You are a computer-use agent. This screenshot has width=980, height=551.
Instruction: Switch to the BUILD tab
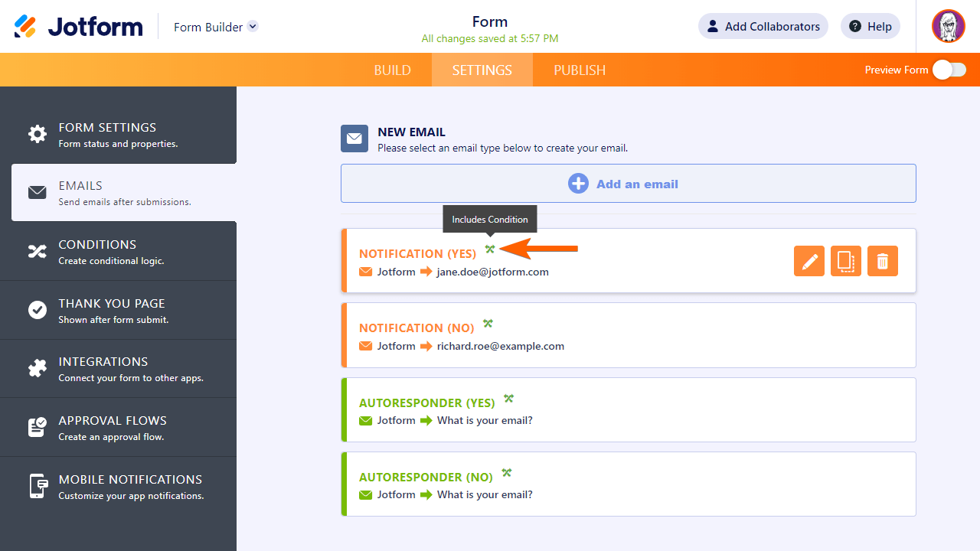(393, 70)
